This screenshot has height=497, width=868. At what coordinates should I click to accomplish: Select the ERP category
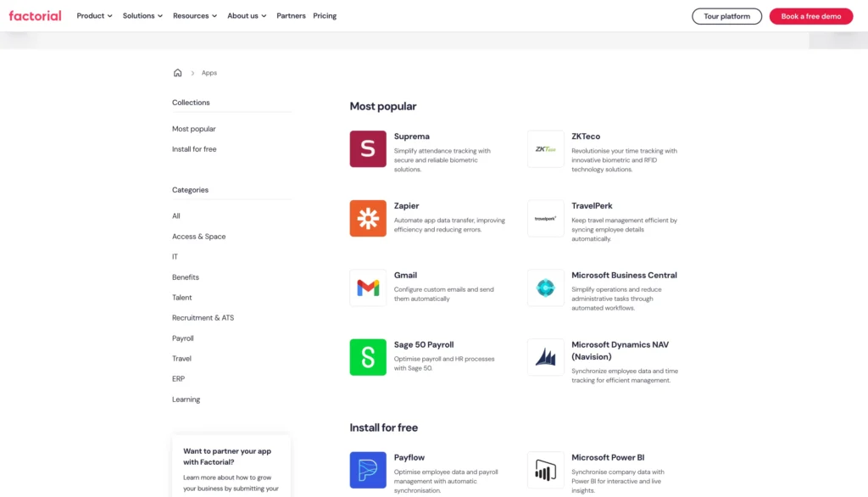(178, 379)
